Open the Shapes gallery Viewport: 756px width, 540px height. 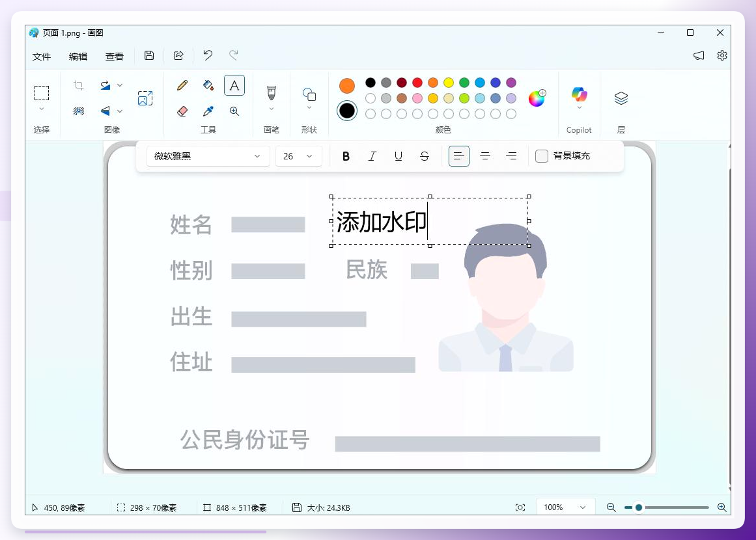tap(309, 94)
